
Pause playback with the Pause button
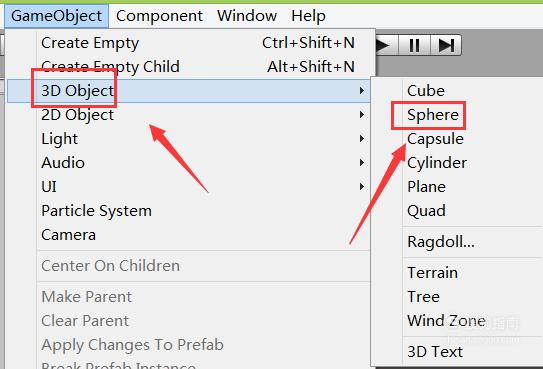[415, 45]
